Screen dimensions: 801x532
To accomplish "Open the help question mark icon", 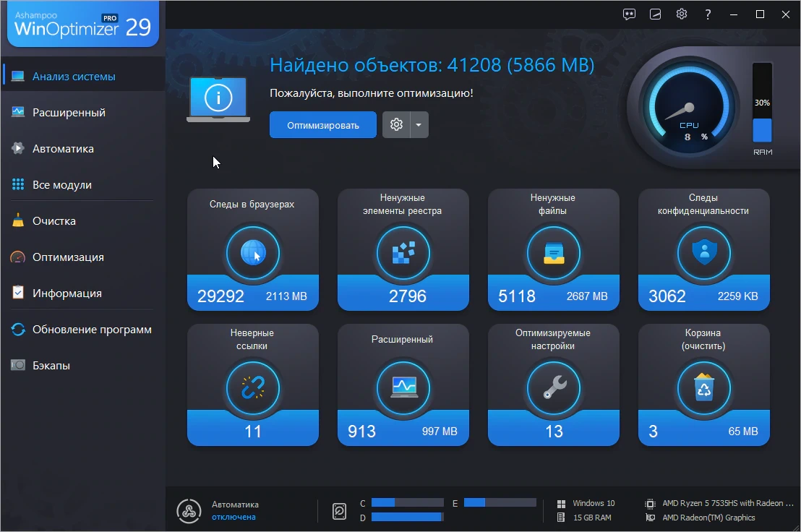I will pyautogui.click(x=708, y=14).
